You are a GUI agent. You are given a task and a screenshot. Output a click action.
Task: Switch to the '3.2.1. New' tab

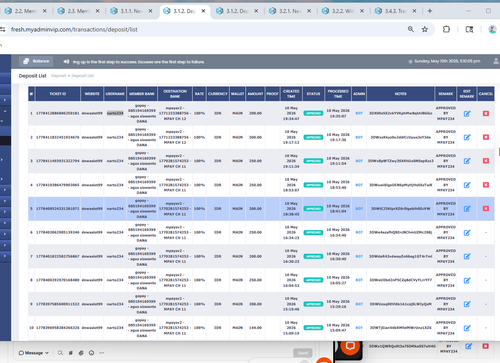(x=290, y=11)
